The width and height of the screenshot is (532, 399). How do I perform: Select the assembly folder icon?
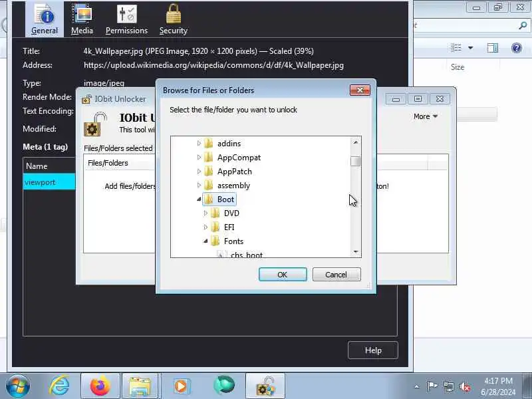click(x=209, y=185)
